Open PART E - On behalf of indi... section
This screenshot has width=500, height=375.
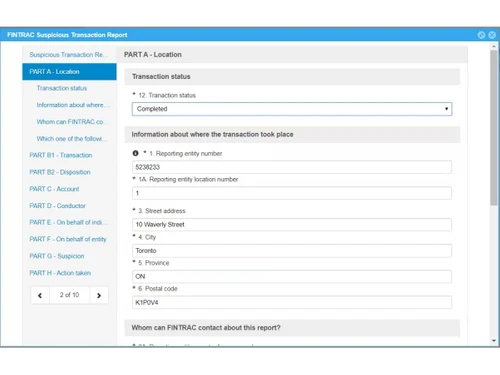pyautogui.click(x=68, y=222)
